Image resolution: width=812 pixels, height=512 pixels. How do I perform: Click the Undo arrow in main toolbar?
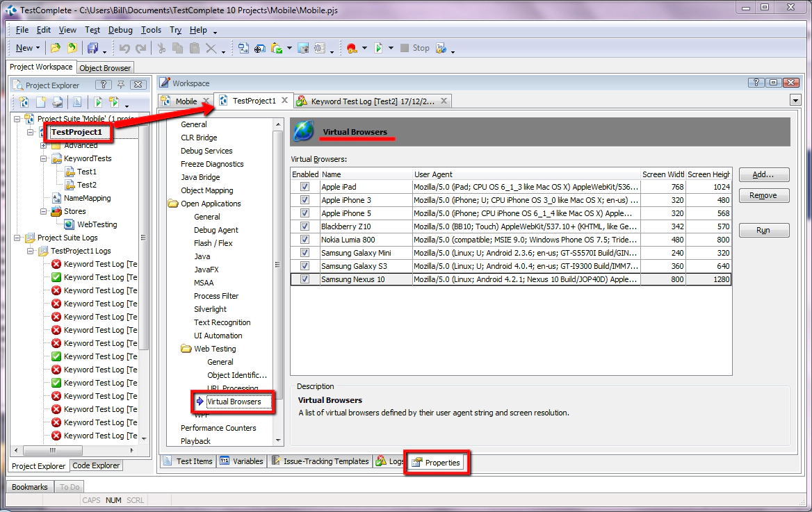click(x=124, y=48)
